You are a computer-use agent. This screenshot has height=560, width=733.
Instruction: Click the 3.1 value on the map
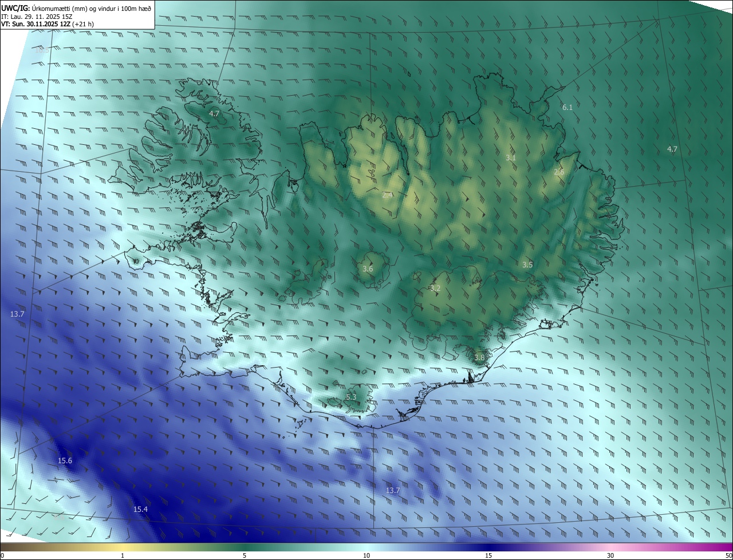point(511,157)
